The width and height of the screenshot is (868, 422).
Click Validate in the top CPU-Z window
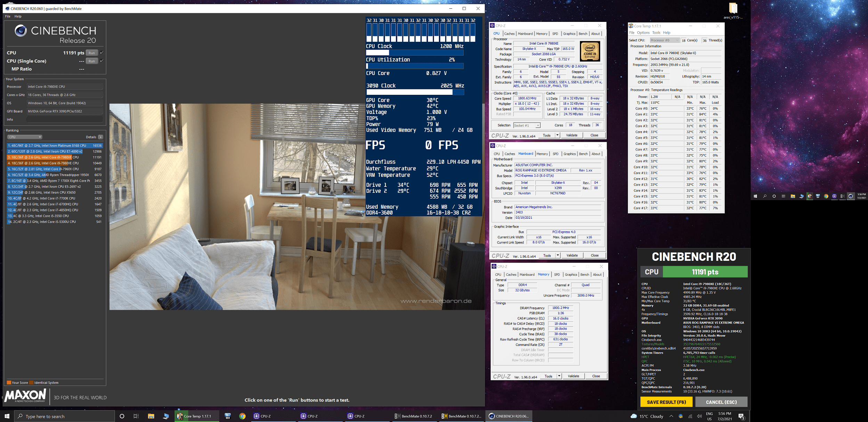[572, 135]
